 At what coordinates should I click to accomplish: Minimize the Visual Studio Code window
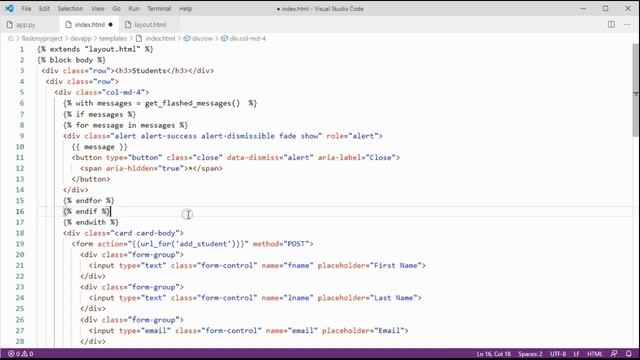tap(583, 9)
